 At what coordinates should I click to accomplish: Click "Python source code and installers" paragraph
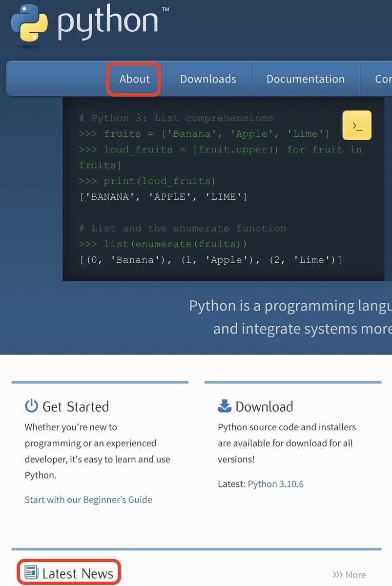[287, 443]
